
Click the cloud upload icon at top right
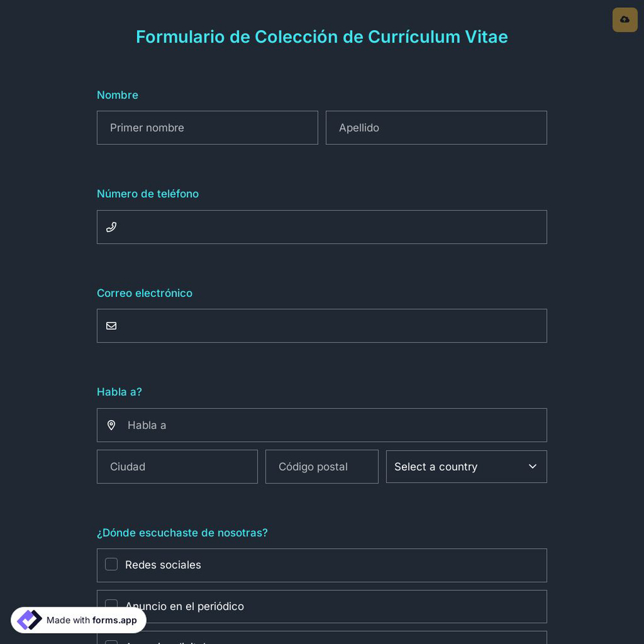625,19
